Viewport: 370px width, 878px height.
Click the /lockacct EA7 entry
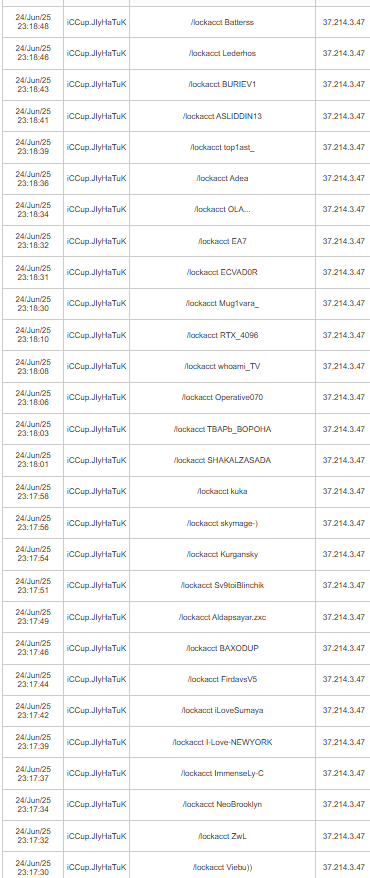pyautogui.click(x=222, y=241)
